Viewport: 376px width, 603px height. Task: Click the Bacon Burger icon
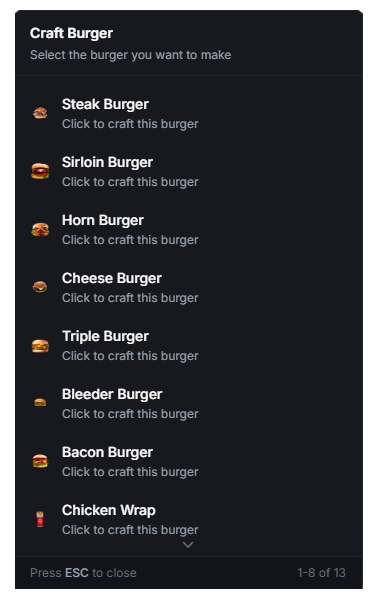[40, 461]
